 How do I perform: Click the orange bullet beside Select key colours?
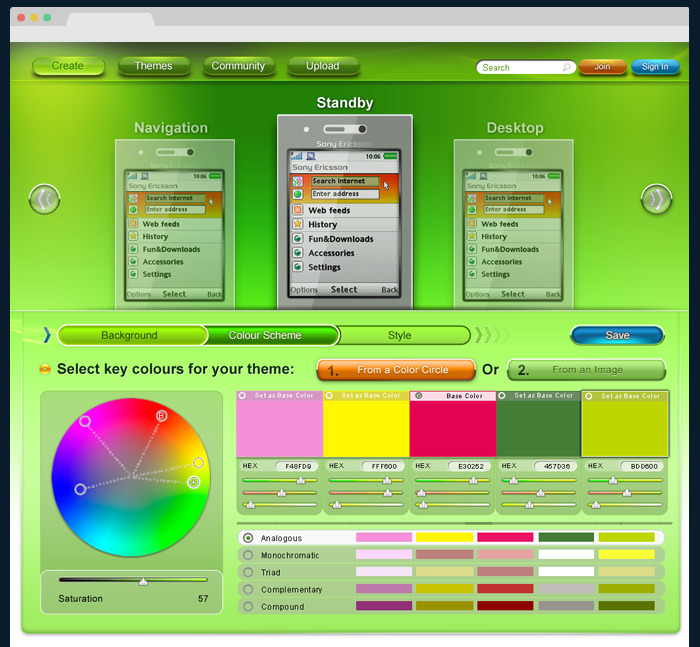point(45,369)
